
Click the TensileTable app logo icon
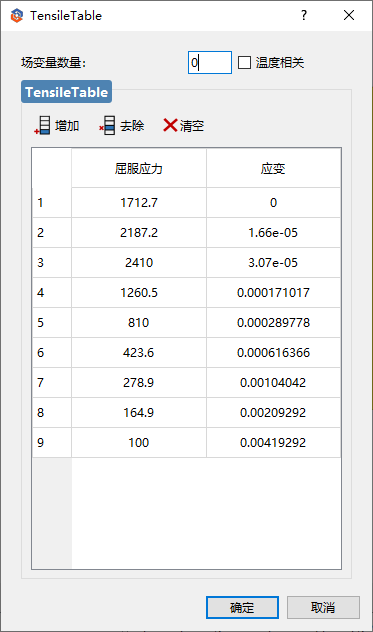point(17,16)
